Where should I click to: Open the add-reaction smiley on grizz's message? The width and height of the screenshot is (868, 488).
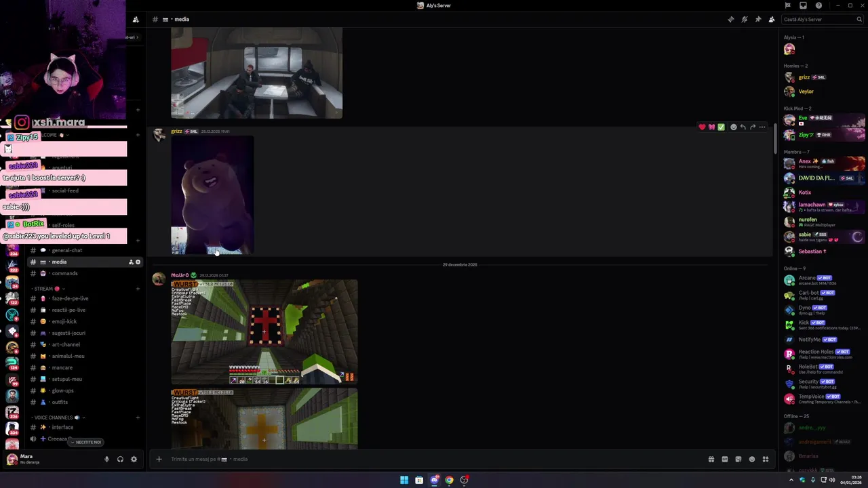point(733,127)
